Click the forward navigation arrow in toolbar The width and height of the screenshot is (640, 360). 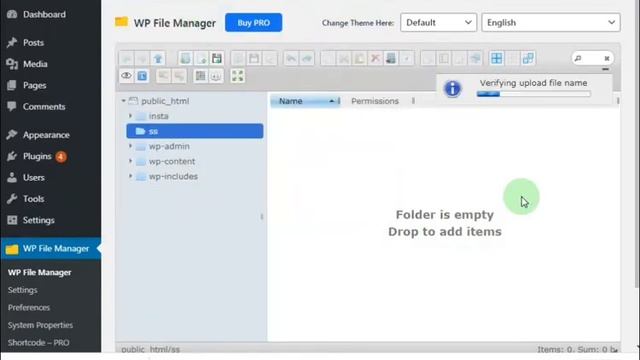pos(142,58)
